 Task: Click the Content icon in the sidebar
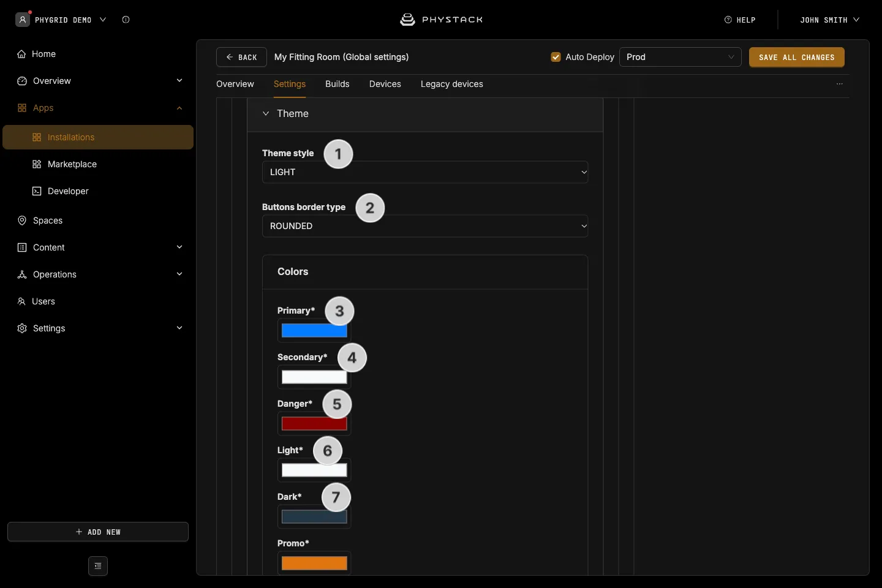[22, 247]
